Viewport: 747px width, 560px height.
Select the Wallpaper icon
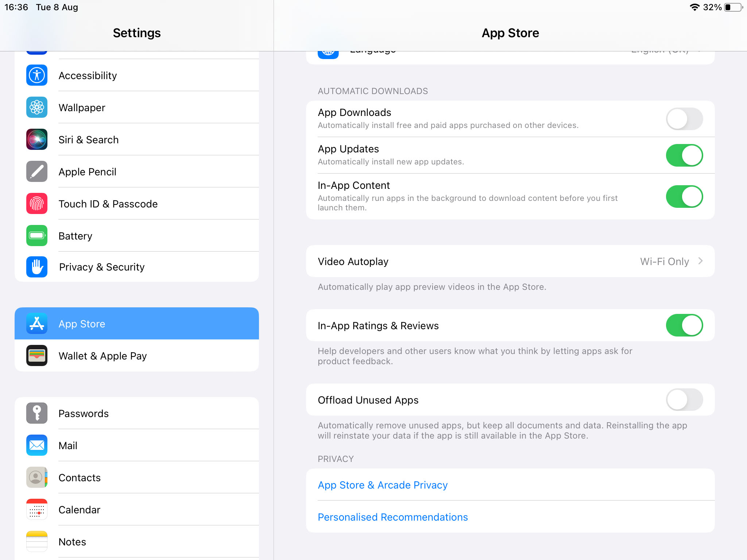pyautogui.click(x=36, y=108)
